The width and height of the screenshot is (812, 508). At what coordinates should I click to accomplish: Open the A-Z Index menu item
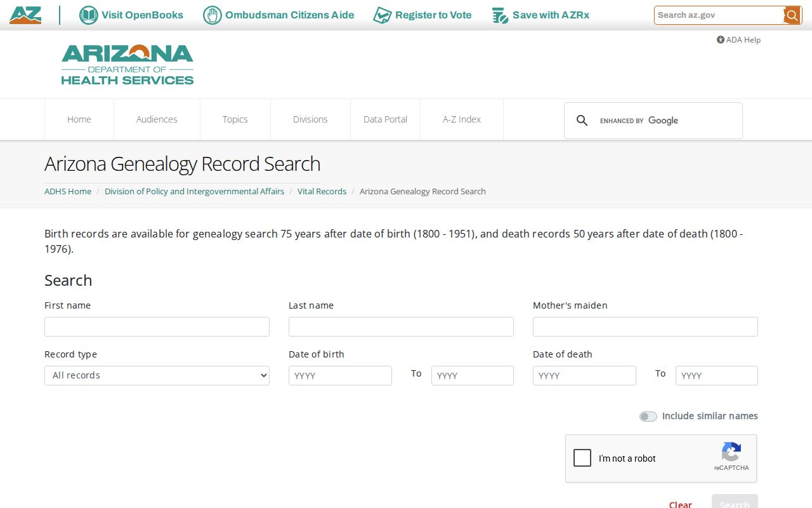pyautogui.click(x=462, y=119)
